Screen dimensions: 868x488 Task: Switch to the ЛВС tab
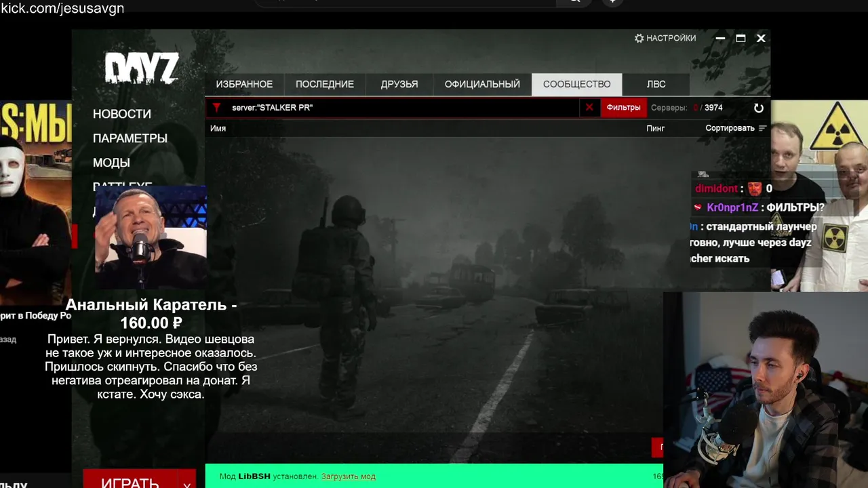tap(656, 84)
